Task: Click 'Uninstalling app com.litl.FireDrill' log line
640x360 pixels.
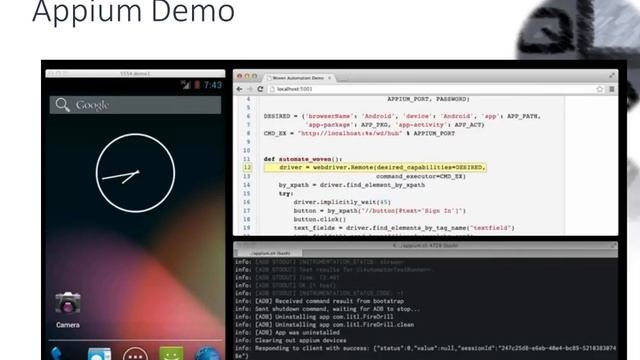Action: pyautogui.click(x=314, y=317)
